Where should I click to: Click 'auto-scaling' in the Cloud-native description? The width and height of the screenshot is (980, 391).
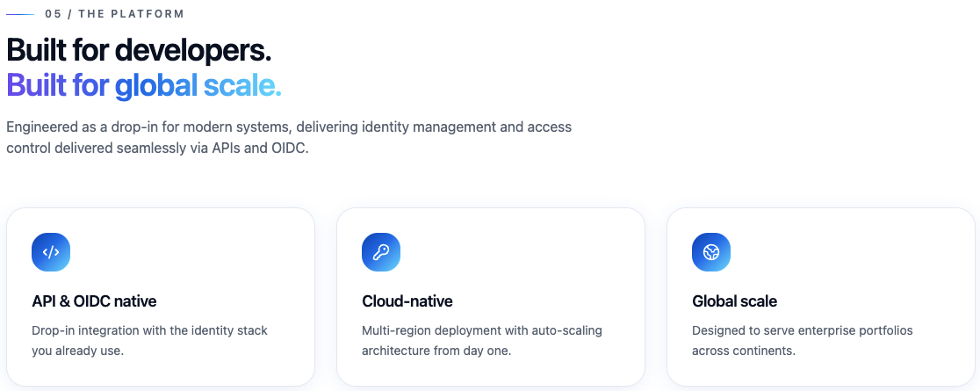tap(570, 330)
